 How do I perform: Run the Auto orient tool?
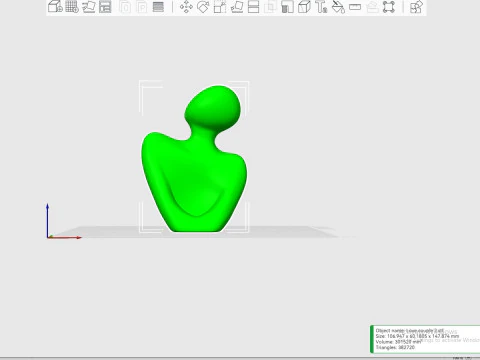89,7
